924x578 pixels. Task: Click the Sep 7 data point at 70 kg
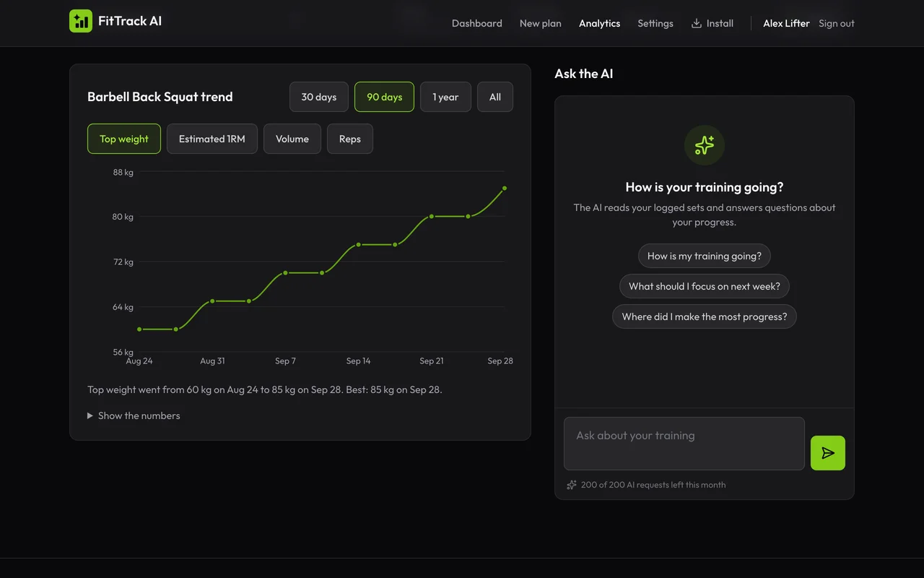285,273
